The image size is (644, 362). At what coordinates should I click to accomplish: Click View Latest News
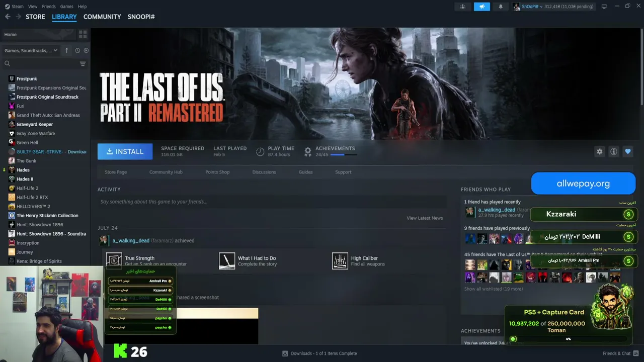click(425, 218)
